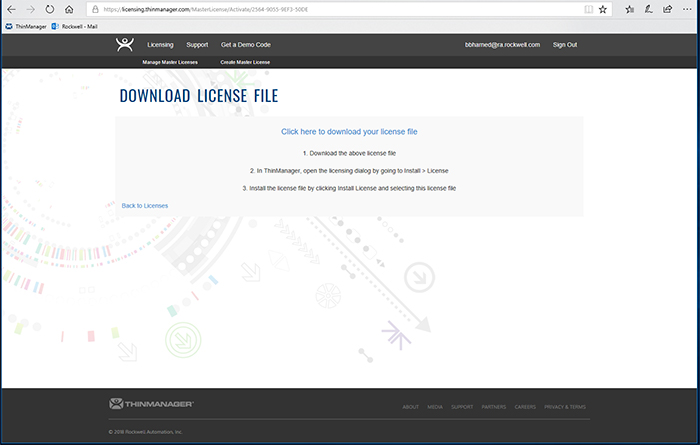The width and height of the screenshot is (700, 445).
Task: Click step 1 'Download the above license file'
Action: pos(349,153)
